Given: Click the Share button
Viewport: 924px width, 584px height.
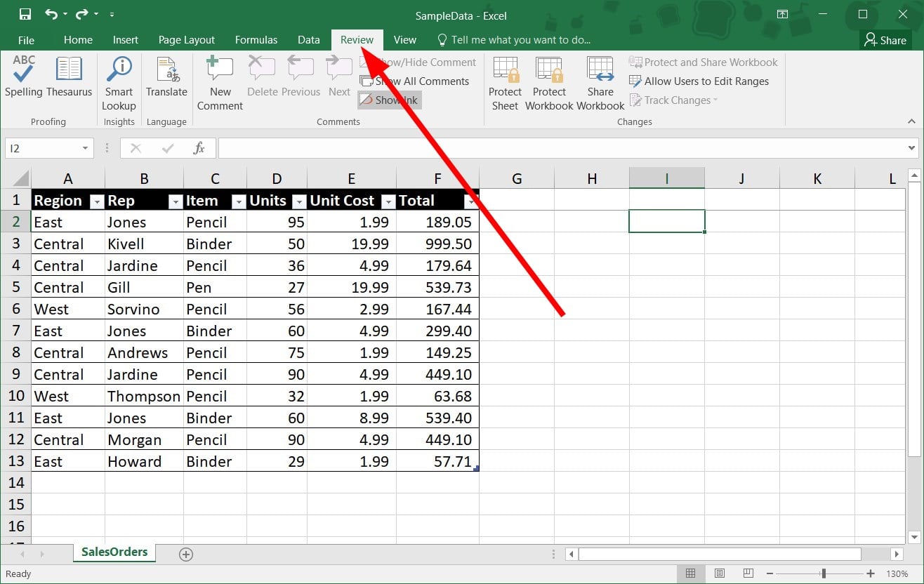Looking at the screenshot, I should pos(885,40).
